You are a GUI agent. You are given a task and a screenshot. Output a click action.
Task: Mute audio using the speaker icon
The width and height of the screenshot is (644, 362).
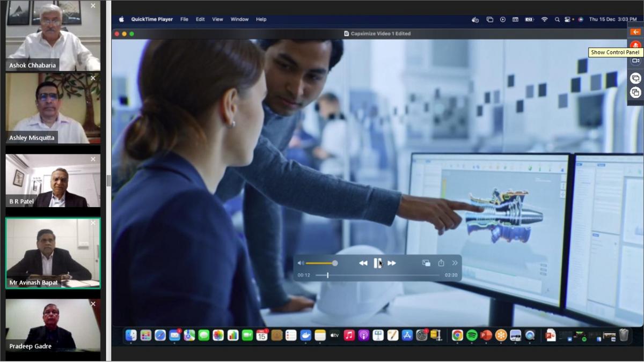[301, 263]
